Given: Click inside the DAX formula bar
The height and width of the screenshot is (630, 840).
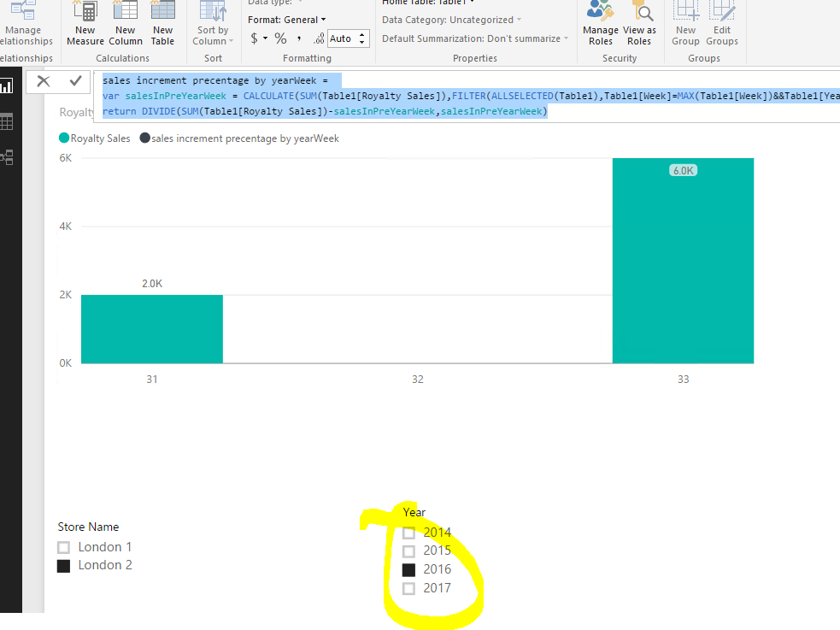Looking at the screenshot, I should [466, 96].
